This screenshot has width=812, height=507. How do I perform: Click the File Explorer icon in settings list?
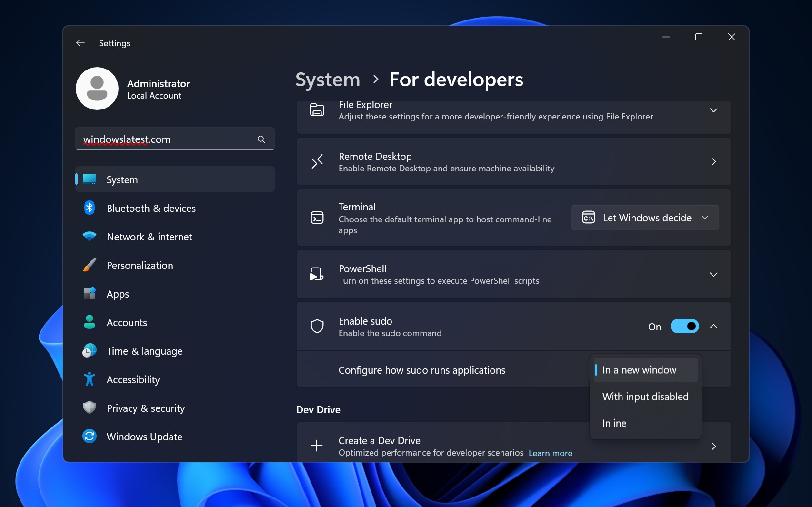(317, 110)
